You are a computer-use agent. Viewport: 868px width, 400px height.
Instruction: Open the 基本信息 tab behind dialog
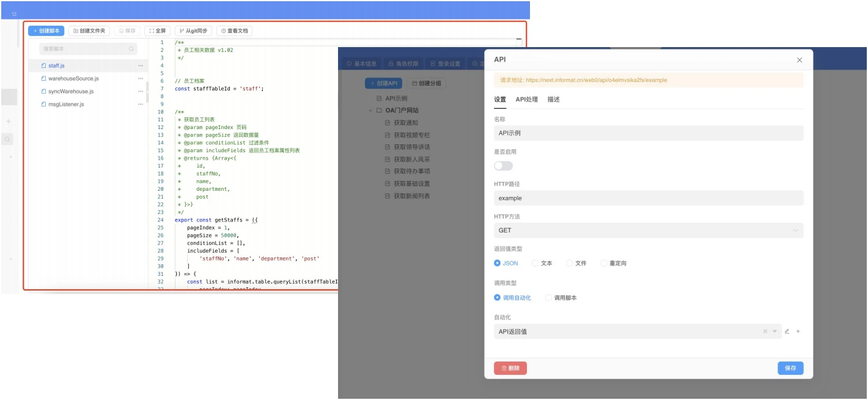362,64
